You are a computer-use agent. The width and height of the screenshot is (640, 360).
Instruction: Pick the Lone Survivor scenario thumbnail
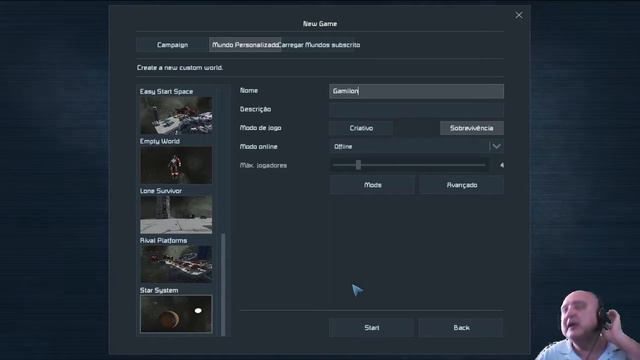click(x=176, y=215)
